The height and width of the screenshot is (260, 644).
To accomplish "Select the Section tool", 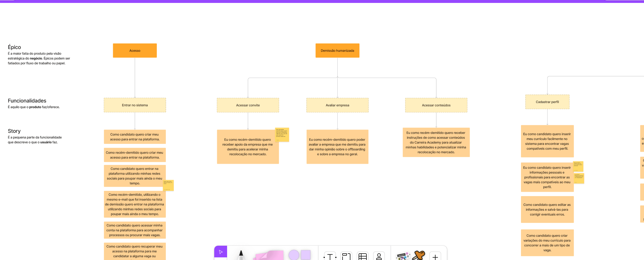I will point(346,256).
